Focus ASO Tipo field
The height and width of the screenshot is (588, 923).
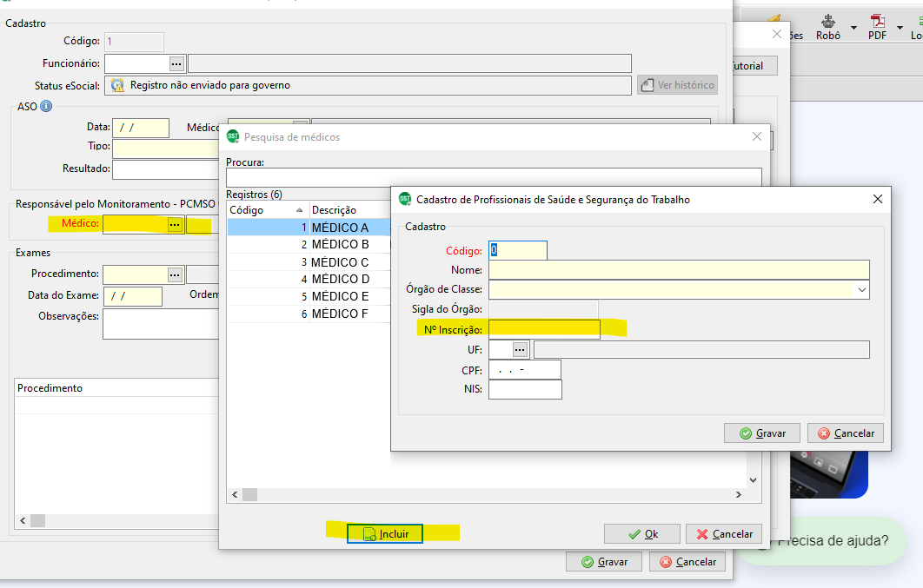pyautogui.click(x=165, y=149)
